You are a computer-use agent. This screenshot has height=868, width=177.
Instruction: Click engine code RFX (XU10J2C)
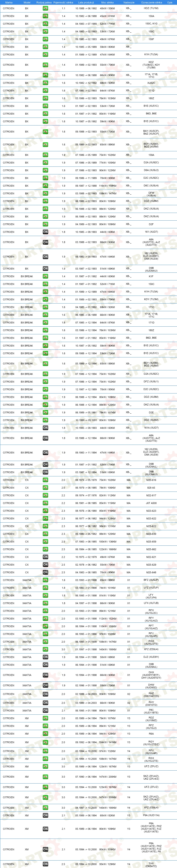point(151,612)
